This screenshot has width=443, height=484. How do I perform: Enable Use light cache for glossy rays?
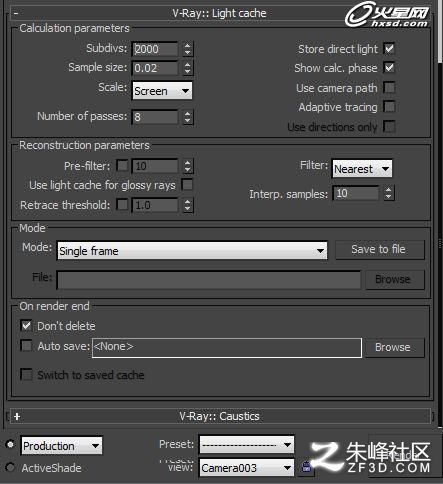point(187,185)
